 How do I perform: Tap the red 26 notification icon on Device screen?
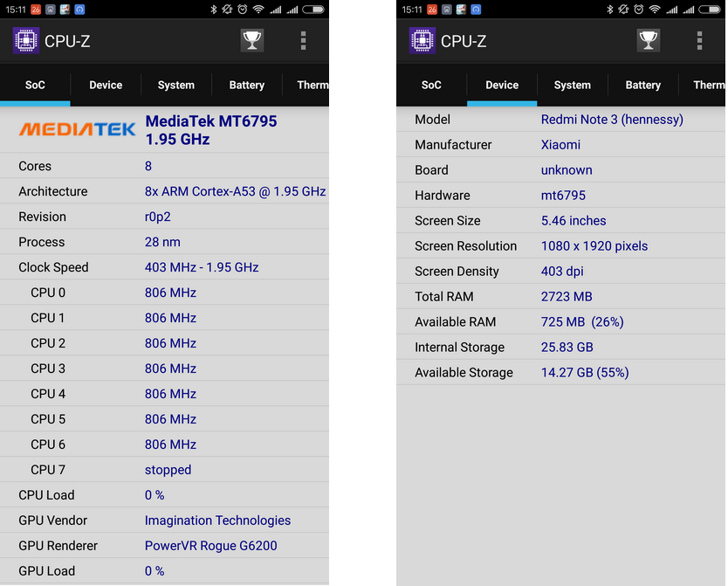[432, 10]
